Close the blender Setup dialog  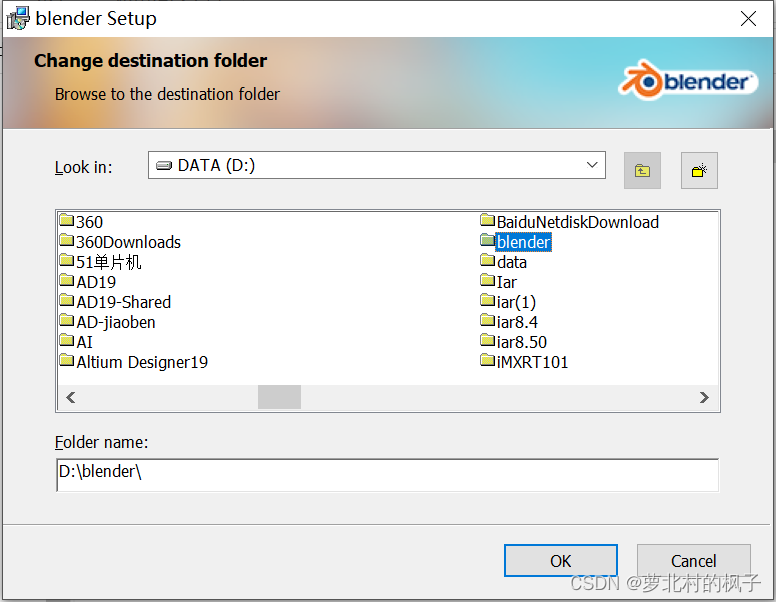click(748, 19)
